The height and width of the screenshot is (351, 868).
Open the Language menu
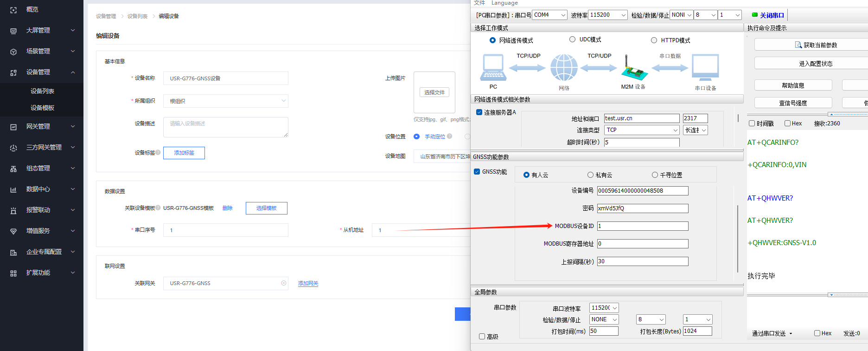504,3
